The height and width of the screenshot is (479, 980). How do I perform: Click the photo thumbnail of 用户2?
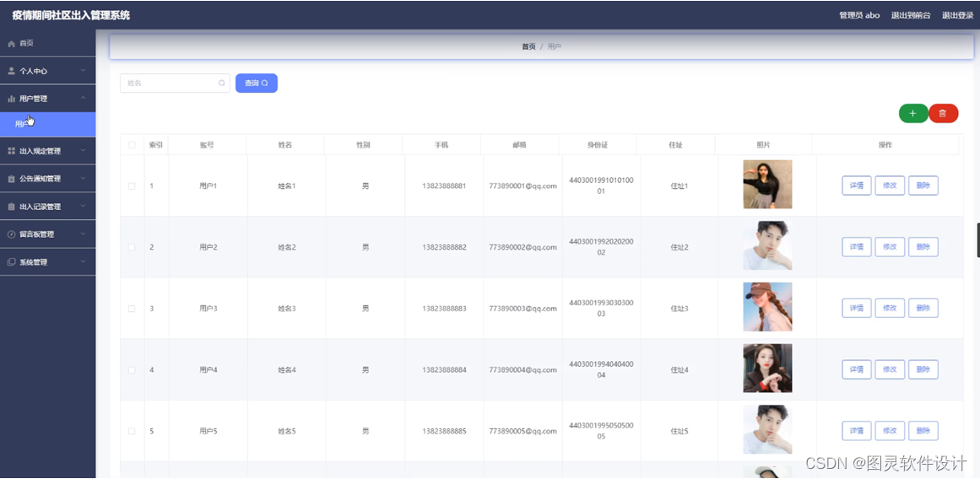(x=767, y=245)
